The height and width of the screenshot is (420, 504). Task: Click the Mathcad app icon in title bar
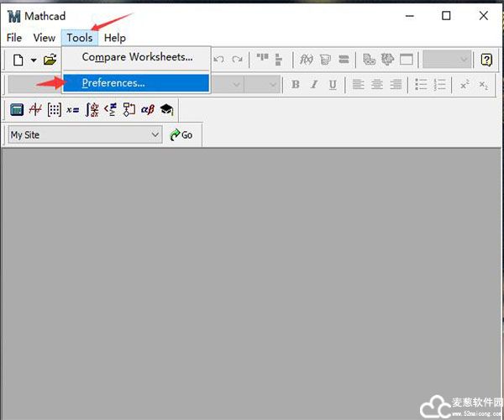click(x=13, y=16)
